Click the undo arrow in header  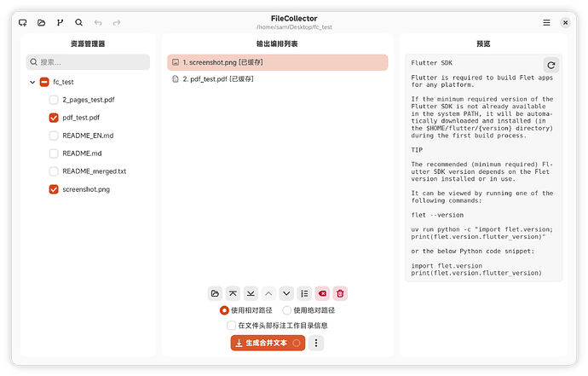(x=98, y=22)
